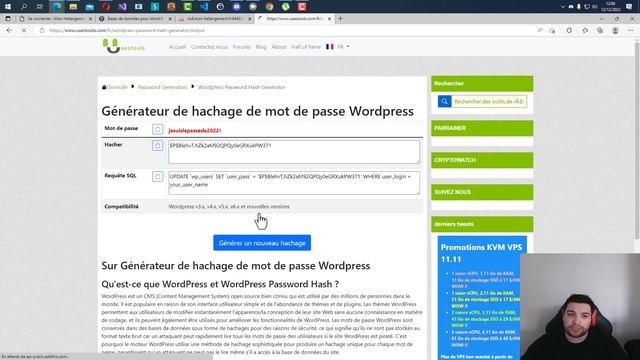Launch Visual Studio Code from taskbar
640x360 pixels.
(204, 7)
